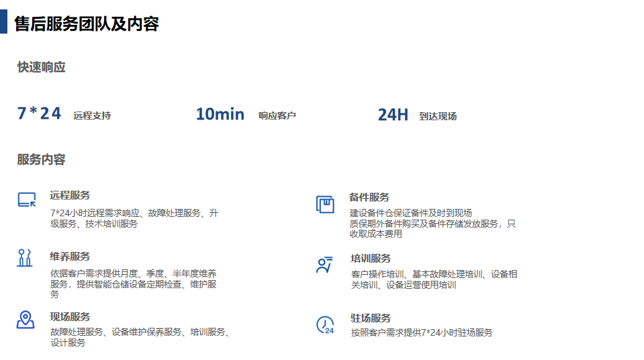Screen dimensions: 644x360
Task: Click the 快速响应 section heading
Action: [x=42, y=67]
